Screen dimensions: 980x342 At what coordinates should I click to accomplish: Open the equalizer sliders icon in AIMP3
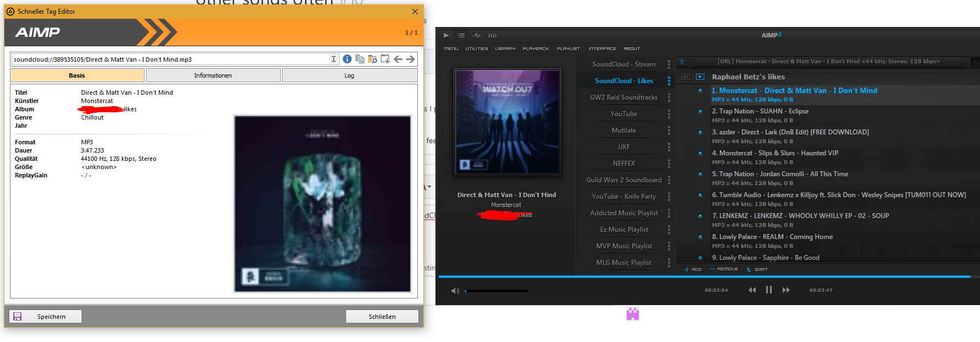pos(492,35)
